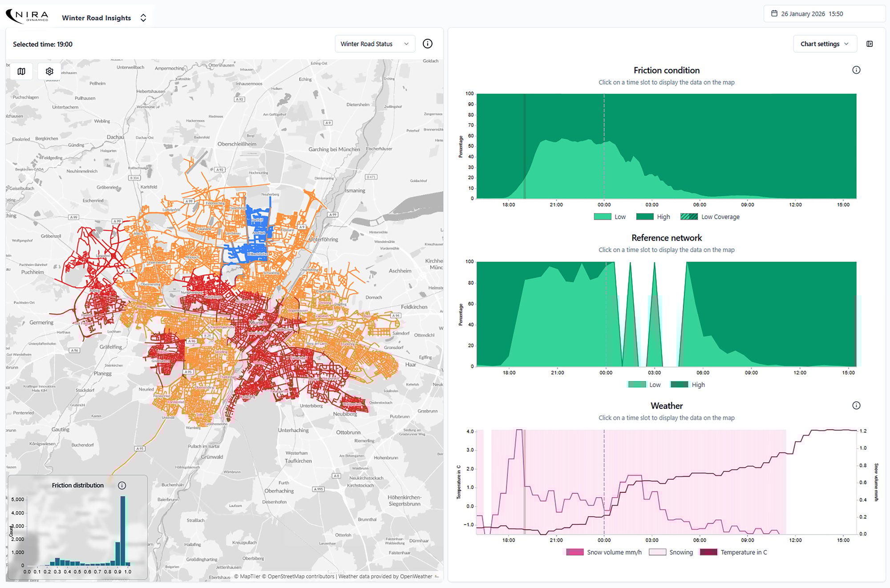890x588 pixels.
Task: Click info icon beside Winter Road Status
Action: (x=427, y=44)
